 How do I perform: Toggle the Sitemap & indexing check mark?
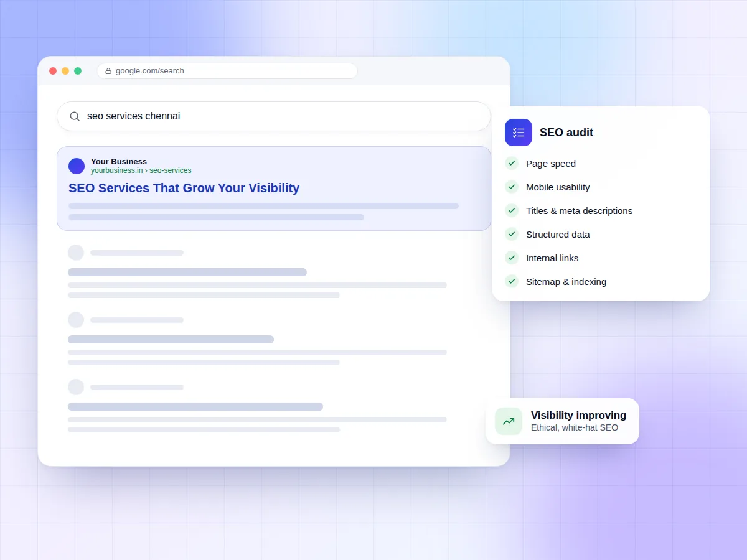pyautogui.click(x=512, y=281)
